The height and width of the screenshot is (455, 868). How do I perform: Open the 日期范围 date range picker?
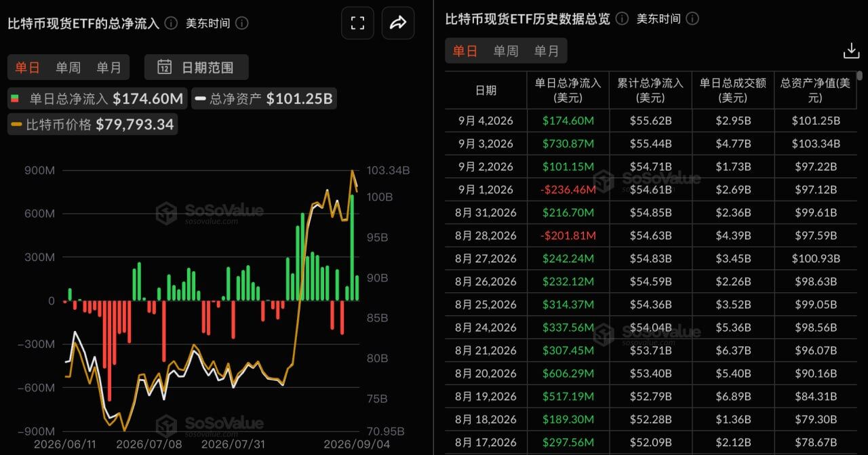click(197, 67)
